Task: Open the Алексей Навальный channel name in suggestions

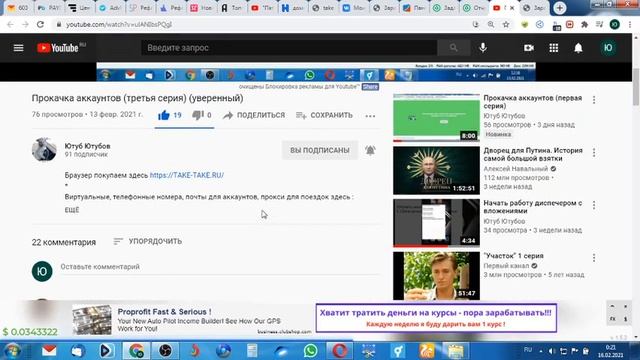Action: pyautogui.click(x=516, y=169)
